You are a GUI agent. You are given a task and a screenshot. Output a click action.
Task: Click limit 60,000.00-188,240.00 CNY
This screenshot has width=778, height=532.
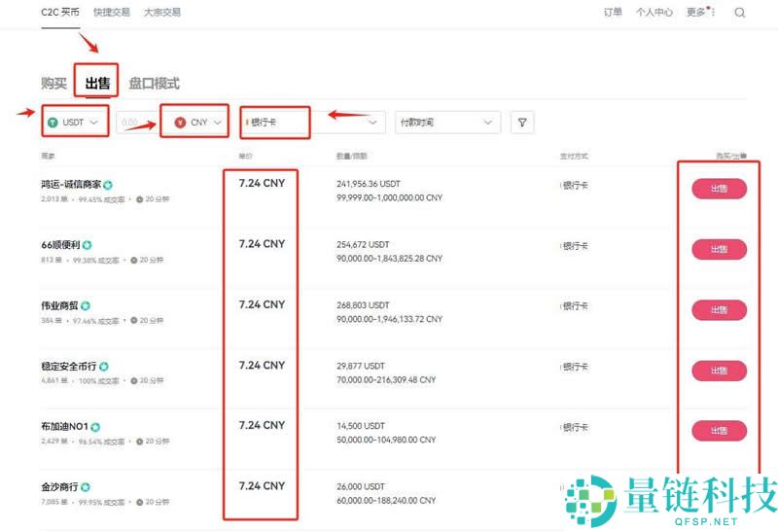click(386, 500)
